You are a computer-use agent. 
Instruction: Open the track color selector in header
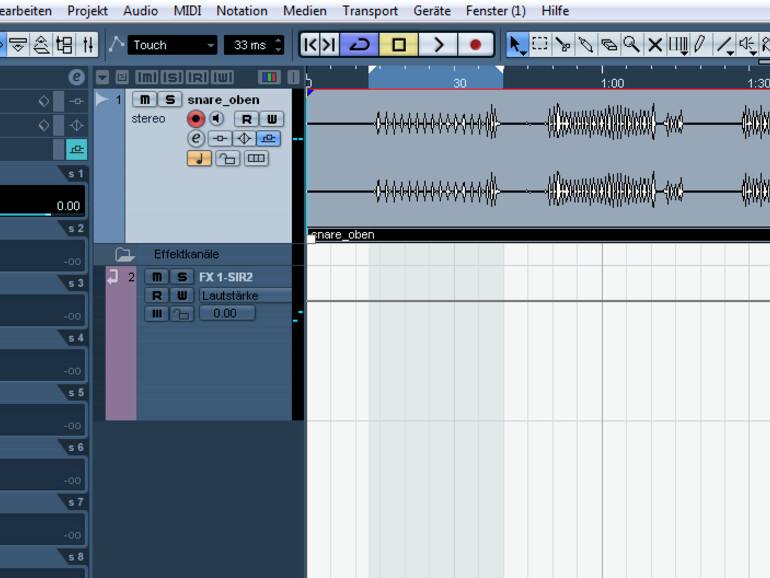click(x=270, y=77)
